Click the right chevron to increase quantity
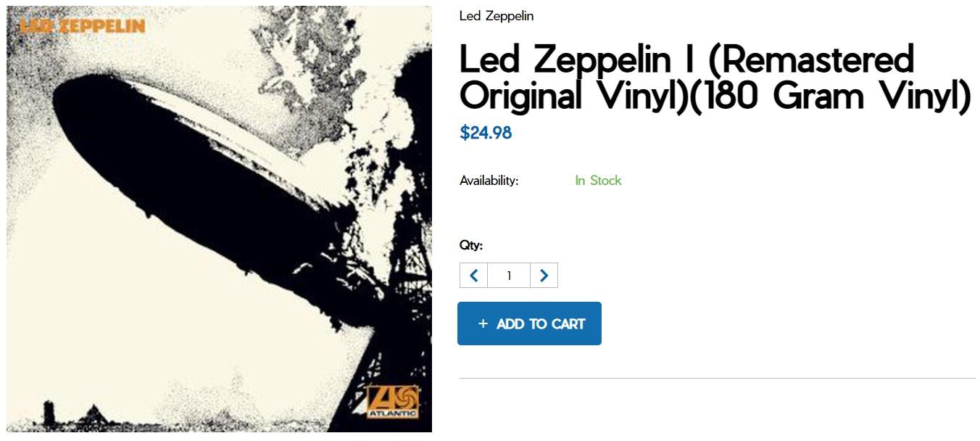Screen dimensions: 980x441 (x=544, y=276)
